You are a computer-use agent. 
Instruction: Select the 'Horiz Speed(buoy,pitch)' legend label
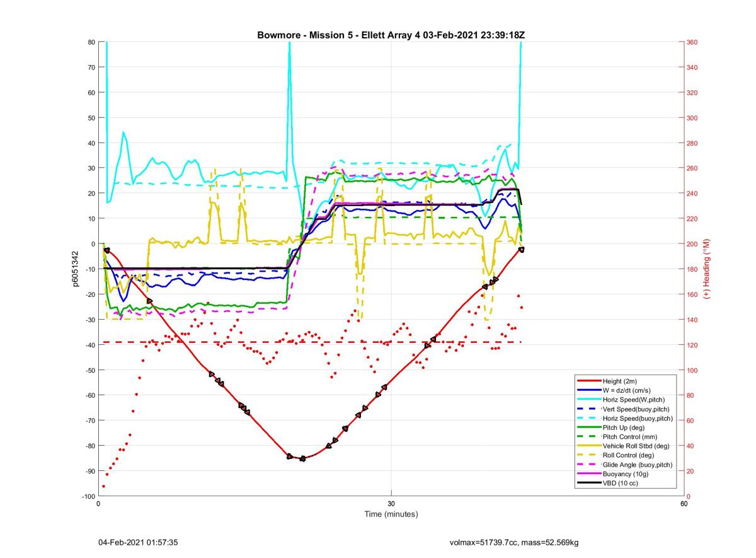point(638,418)
